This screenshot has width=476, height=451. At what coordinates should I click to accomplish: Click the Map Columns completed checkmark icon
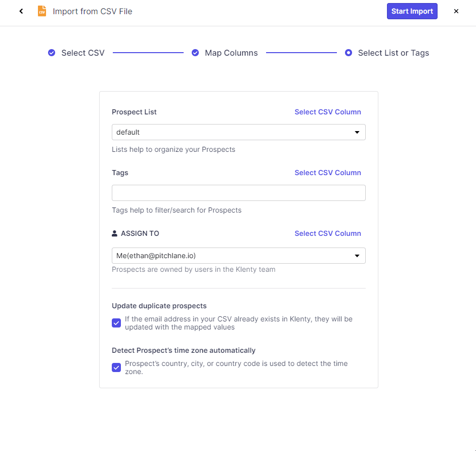click(195, 53)
